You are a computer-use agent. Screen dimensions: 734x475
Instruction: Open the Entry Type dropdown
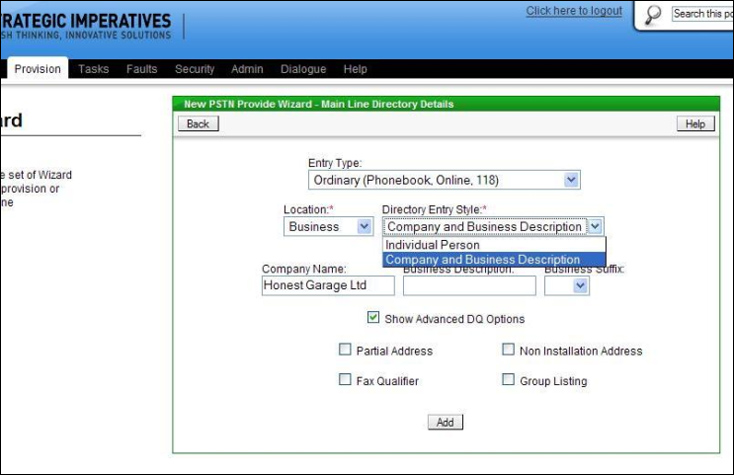[x=571, y=180]
